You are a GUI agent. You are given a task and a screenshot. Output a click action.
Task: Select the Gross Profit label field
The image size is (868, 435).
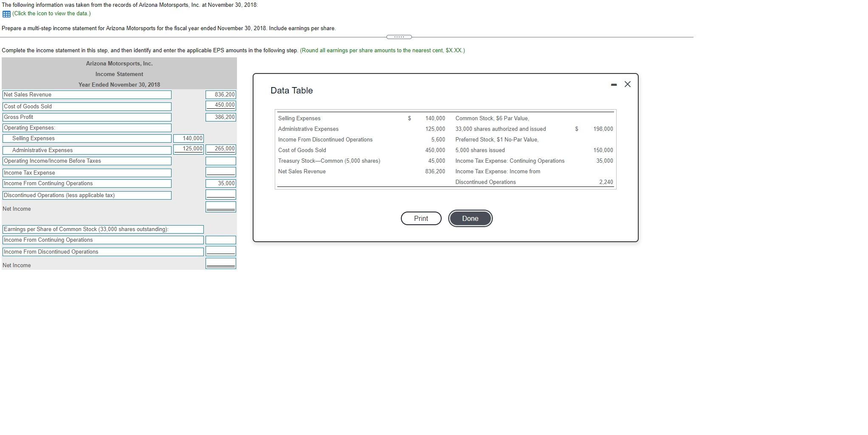(x=87, y=117)
